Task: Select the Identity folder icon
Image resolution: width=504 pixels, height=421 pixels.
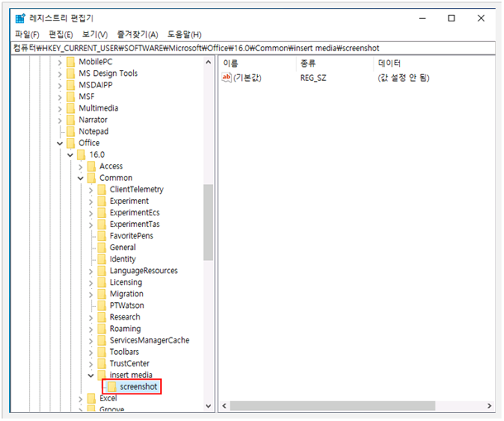Action: pyautogui.click(x=102, y=259)
